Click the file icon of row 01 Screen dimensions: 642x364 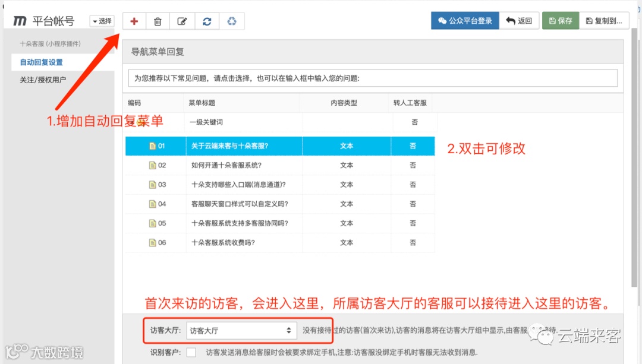point(152,146)
